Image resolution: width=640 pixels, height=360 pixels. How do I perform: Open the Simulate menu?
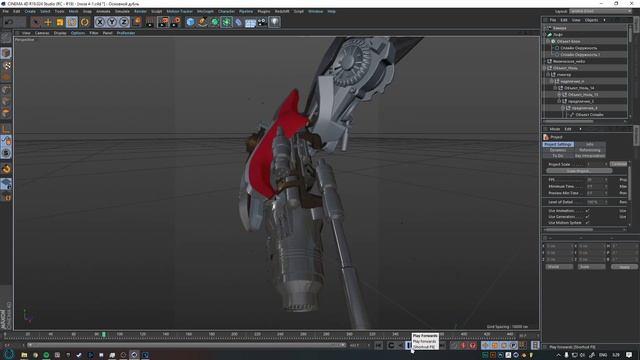coord(122,11)
